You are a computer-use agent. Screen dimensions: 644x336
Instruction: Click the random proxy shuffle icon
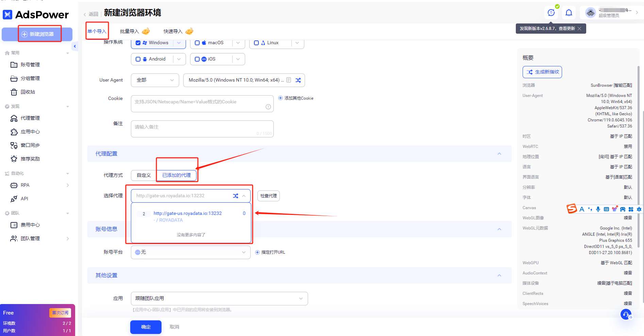(236, 196)
